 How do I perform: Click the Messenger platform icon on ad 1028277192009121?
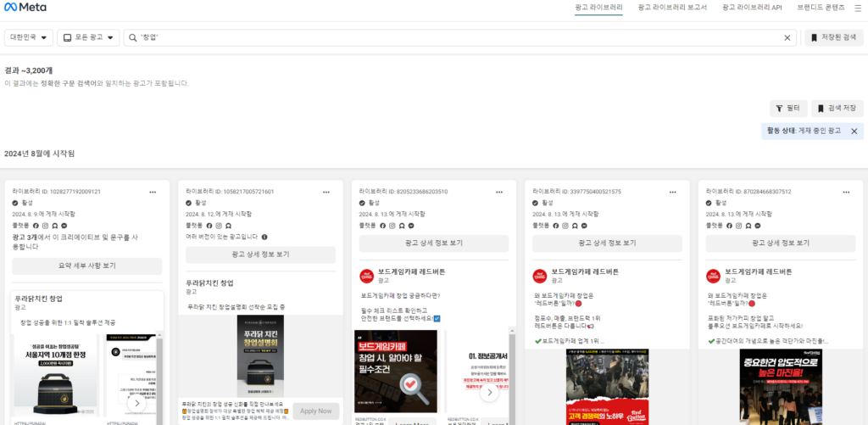click(x=64, y=226)
